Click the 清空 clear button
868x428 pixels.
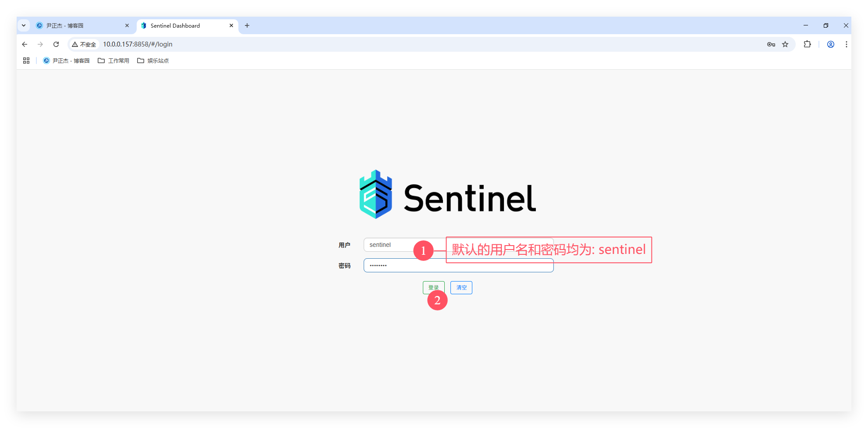461,288
